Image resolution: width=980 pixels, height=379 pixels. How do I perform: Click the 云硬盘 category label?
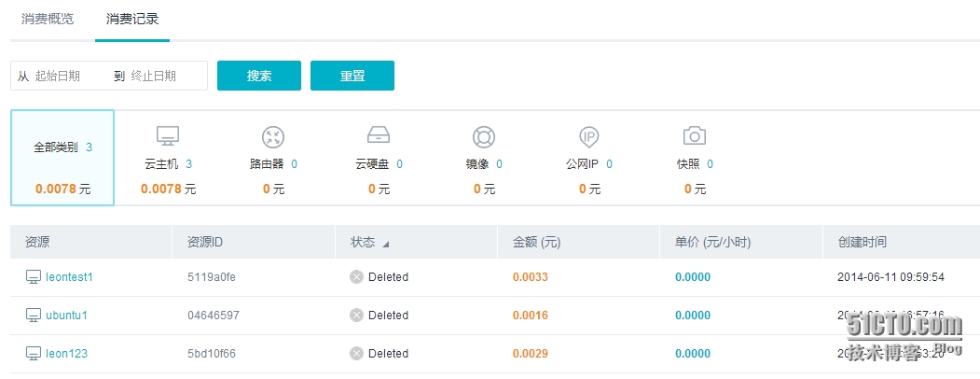click(x=372, y=164)
